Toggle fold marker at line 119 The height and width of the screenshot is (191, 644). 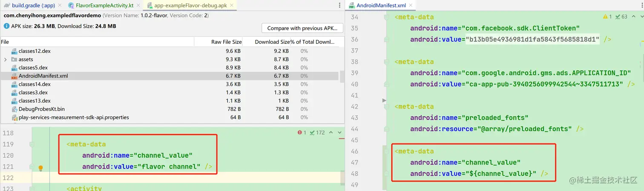[x=32, y=145]
